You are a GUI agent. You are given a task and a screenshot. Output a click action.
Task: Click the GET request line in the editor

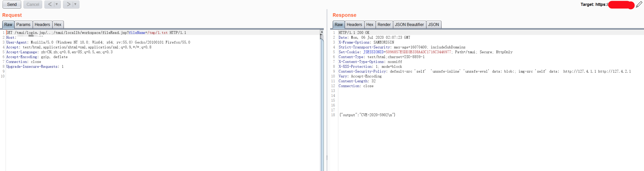[x=96, y=33]
